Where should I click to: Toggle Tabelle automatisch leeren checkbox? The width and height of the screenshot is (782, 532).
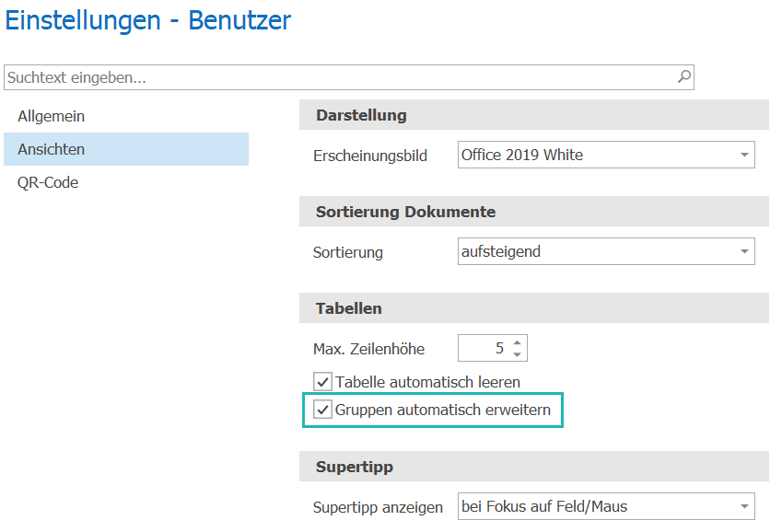tap(322, 382)
